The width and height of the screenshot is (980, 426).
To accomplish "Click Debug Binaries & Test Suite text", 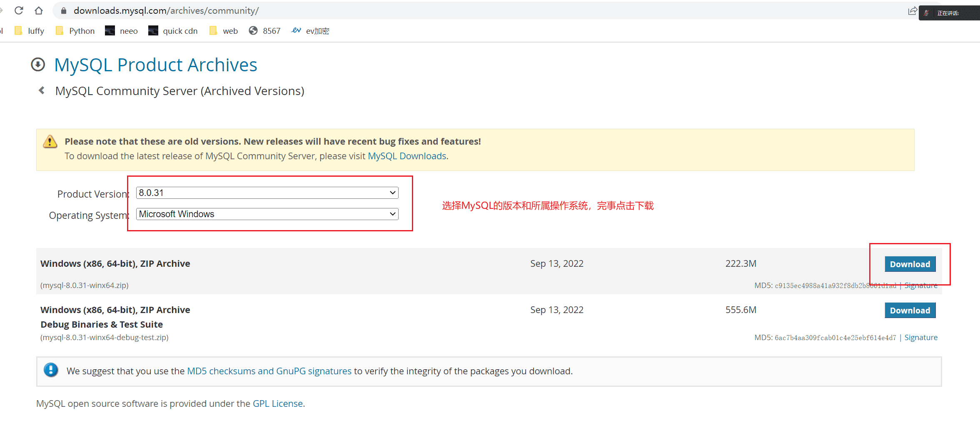I will click(102, 324).
